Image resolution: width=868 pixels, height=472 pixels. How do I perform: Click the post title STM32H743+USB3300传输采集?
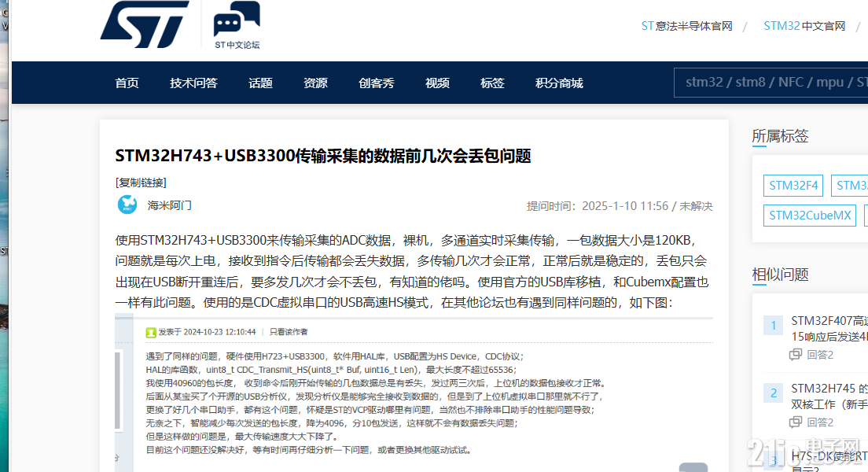[322, 157]
